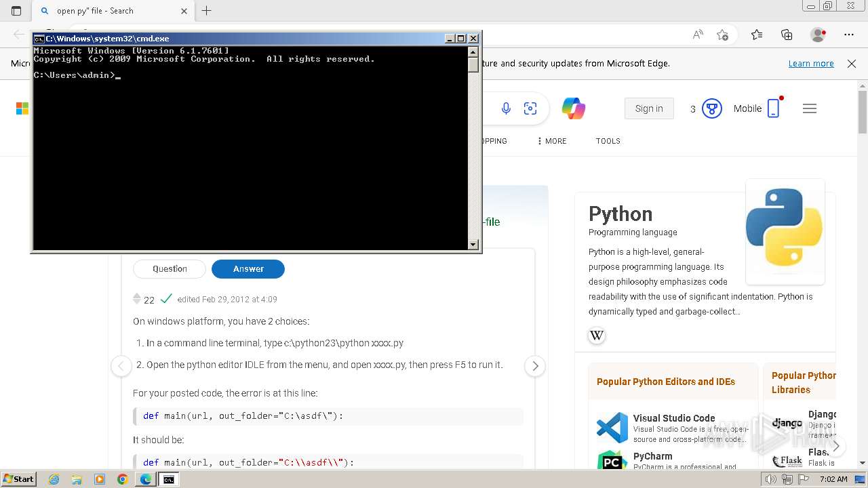
Task: Open the profile avatar icon
Action: click(x=818, y=35)
